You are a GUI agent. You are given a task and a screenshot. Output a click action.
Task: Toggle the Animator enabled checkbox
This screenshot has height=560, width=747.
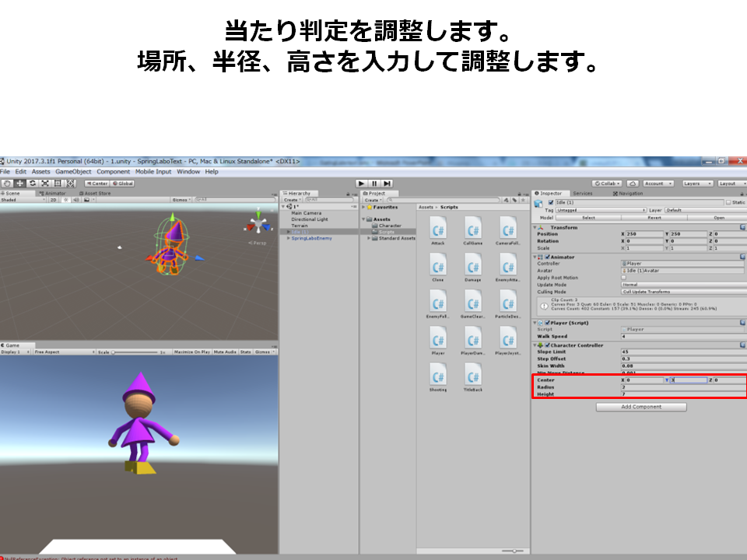pyautogui.click(x=547, y=257)
